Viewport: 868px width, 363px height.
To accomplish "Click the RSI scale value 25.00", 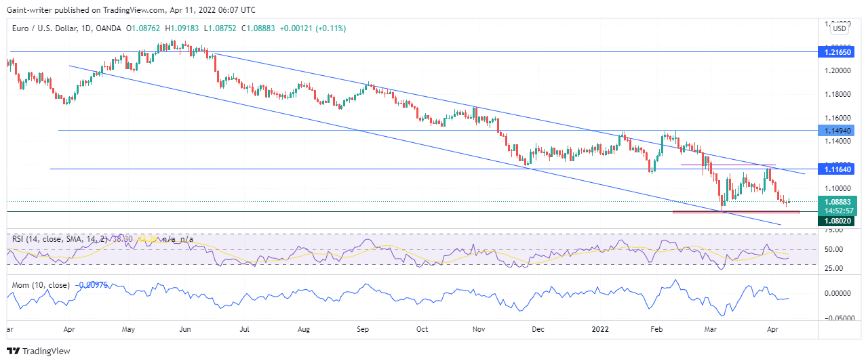I will click(x=835, y=268).
